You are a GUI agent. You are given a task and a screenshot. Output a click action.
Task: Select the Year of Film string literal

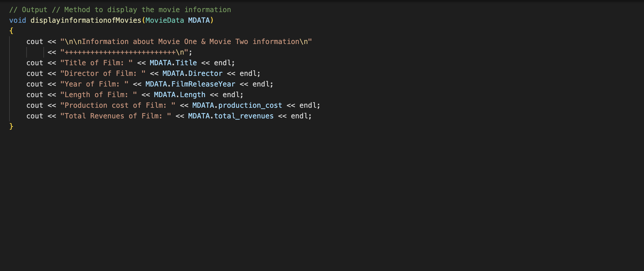(93, 84)
